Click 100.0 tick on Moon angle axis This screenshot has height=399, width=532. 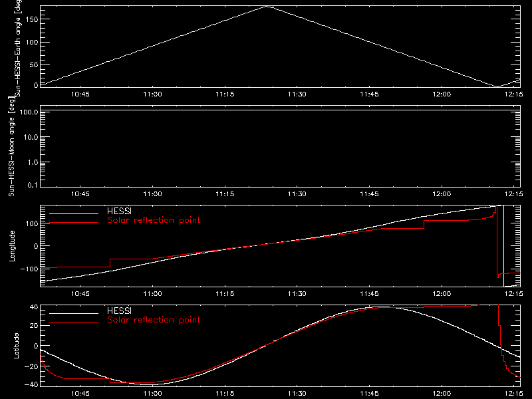point(29,112)
